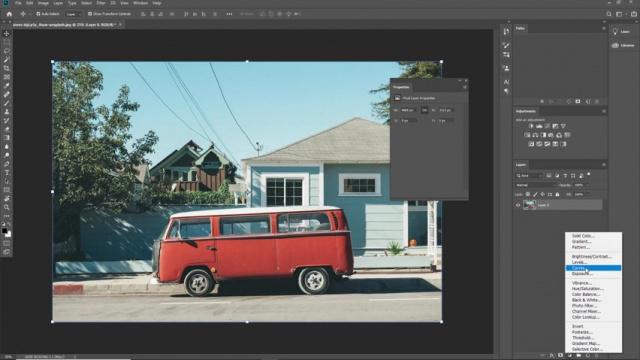Open the Character panel icon in side strip

[506, 82]
